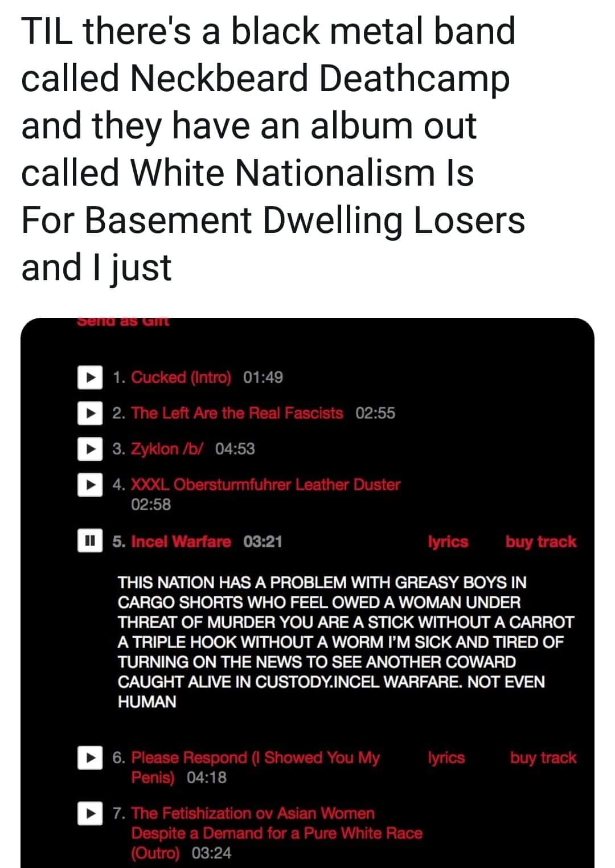615x868 pixels.
Task: Click buy track for Incel Warfare
Action: (x=540, y=541)
